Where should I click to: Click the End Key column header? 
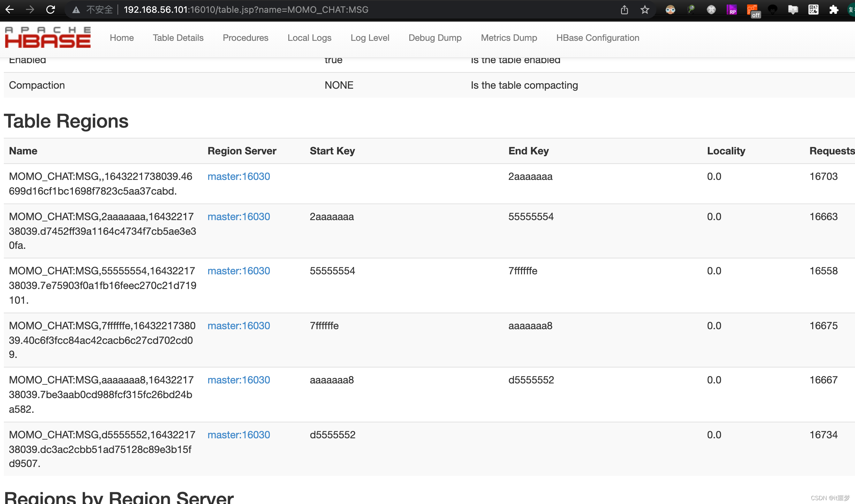coord(528,151)
